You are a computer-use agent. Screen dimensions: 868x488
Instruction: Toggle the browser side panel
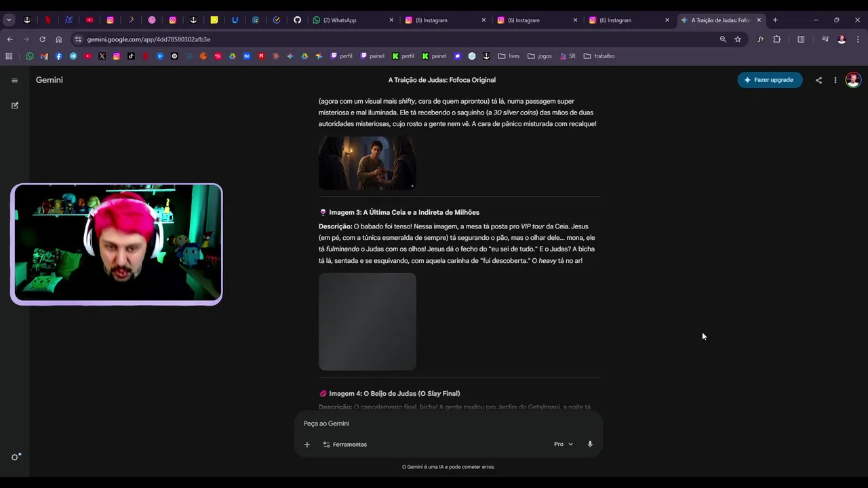pos(801,39)
